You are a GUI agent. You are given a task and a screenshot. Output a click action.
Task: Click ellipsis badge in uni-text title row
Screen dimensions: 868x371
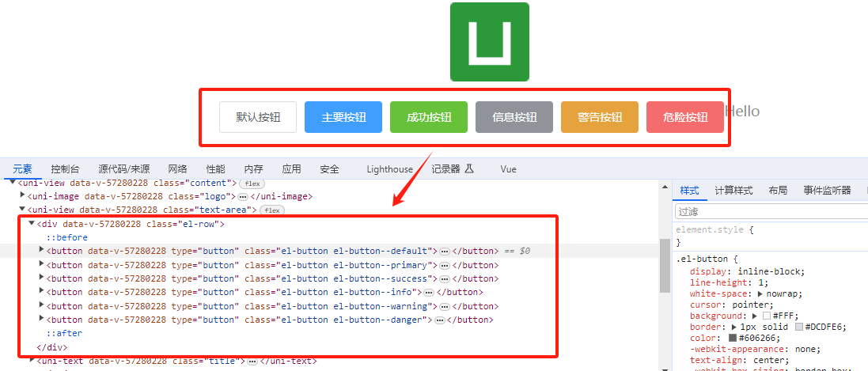(x=252, y=362)
